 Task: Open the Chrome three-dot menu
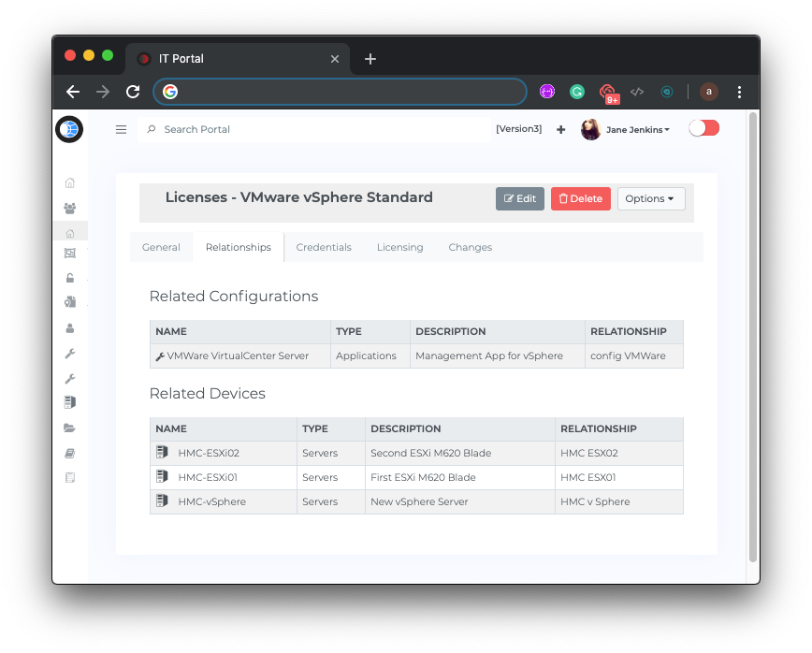[x=739, y=92]
